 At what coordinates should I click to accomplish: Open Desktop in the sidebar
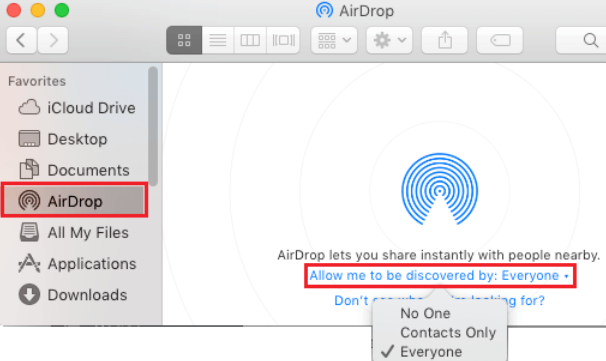click(77, 139)
